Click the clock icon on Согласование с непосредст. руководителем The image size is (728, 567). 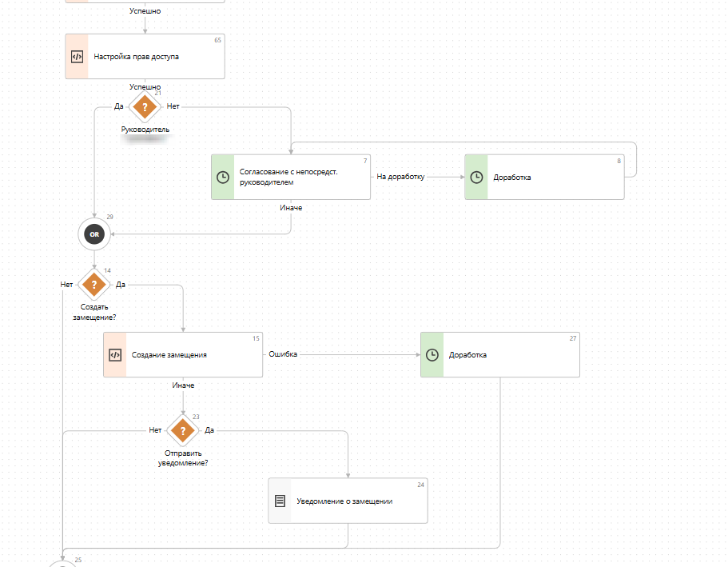tap(223, 178)
